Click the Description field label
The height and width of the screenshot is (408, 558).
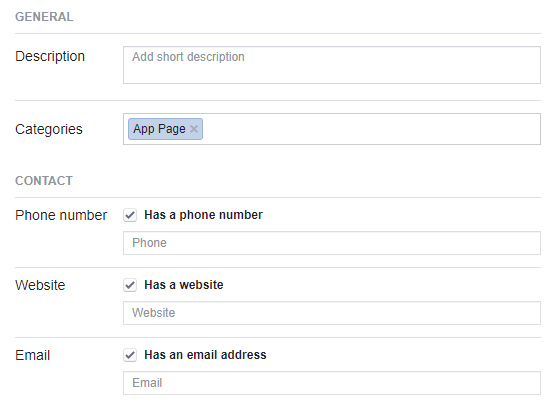[x=50, y=56]
